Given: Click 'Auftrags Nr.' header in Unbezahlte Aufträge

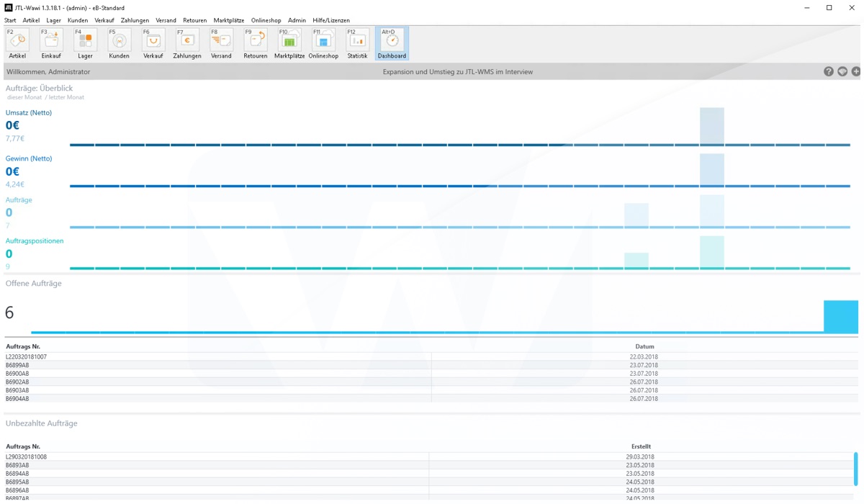Looking at the screenshot, I should 23,446.
